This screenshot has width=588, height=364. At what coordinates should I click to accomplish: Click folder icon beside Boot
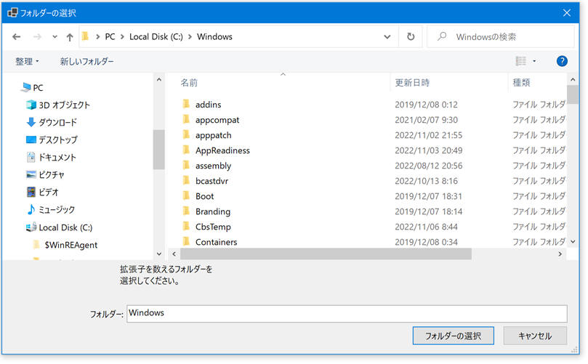(x=186, y=195)
